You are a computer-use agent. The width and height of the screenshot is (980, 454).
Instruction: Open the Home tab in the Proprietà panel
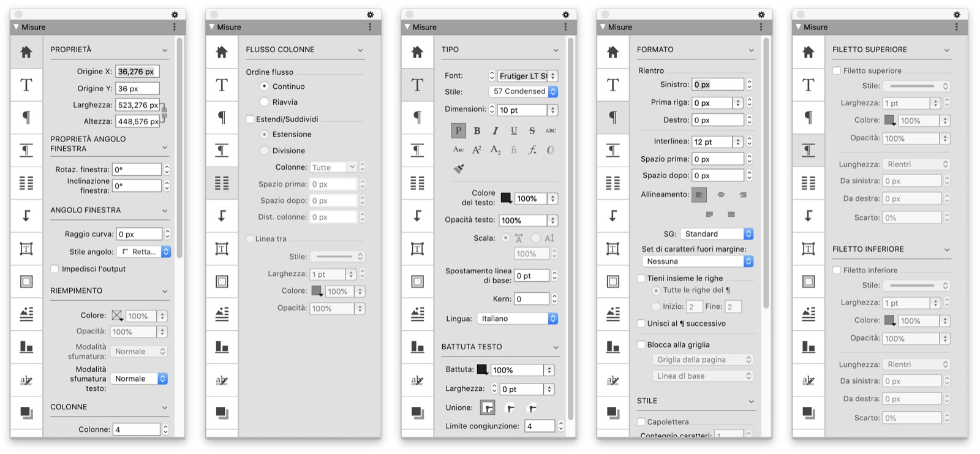pos(26,52)
